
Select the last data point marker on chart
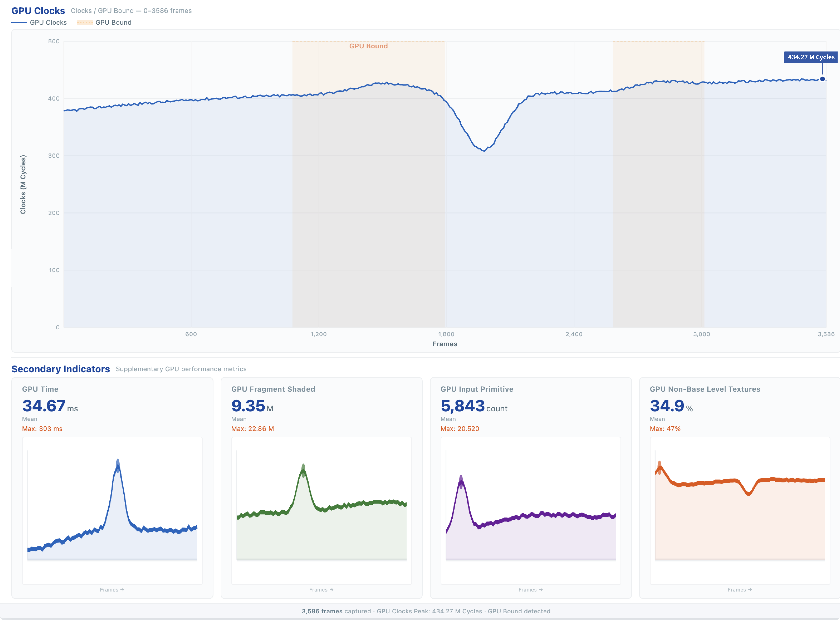tap(822, 79)
